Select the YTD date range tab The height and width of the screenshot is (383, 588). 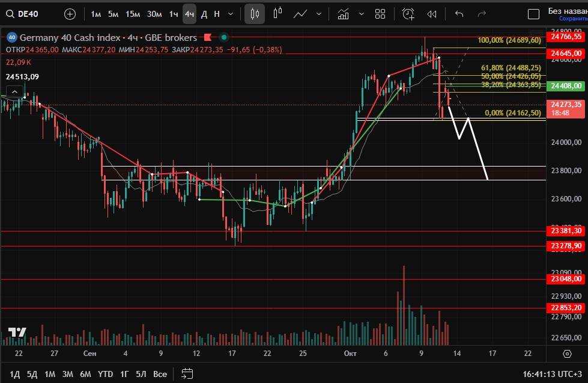(x=106, y=374)
